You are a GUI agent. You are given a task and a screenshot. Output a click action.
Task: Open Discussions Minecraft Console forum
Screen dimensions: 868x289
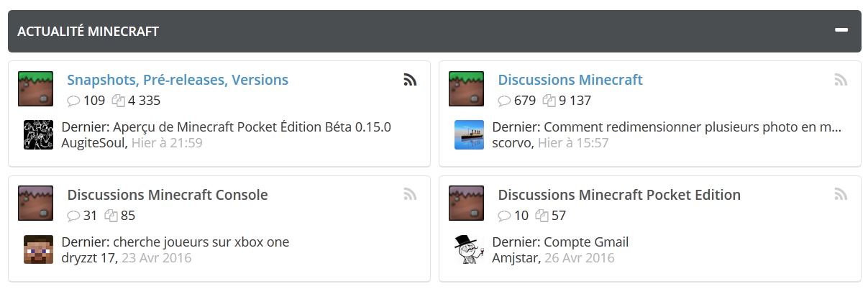tap(168, 195)
